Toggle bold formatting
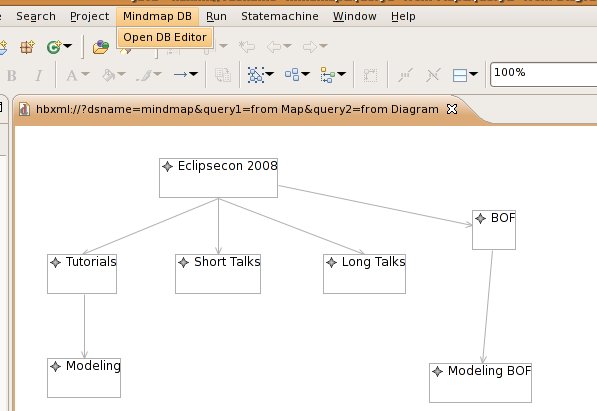 [x=12, y=75]
